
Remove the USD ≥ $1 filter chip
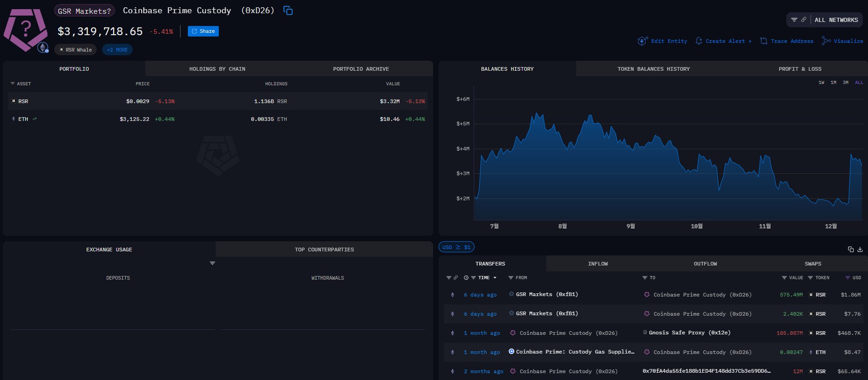[456, 247]
